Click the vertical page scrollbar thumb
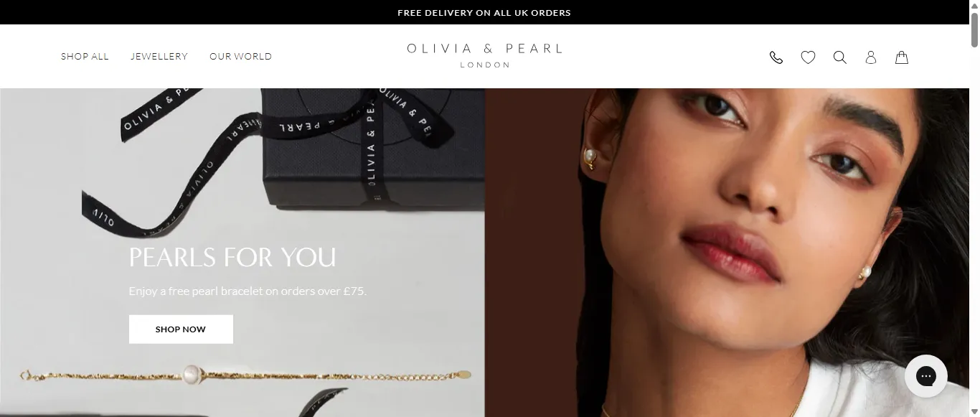The height and width of the screenshot is (417, 980). point(974,29)
